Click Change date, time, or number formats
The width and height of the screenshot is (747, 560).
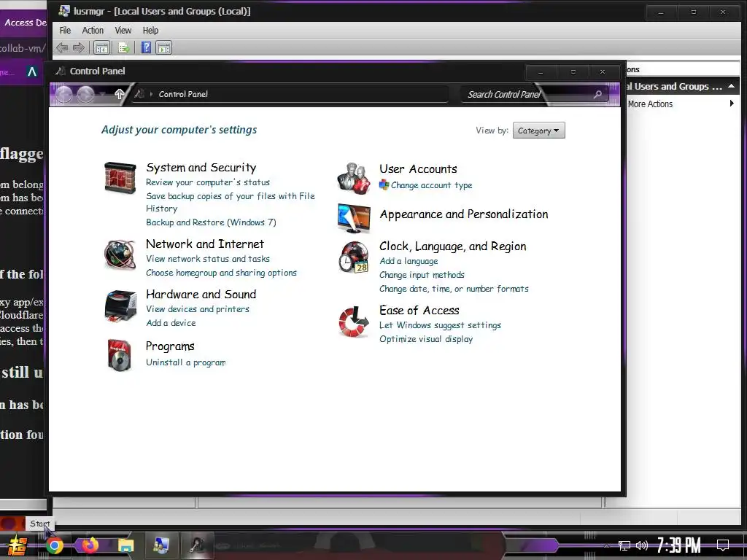(x=454, y=289)
